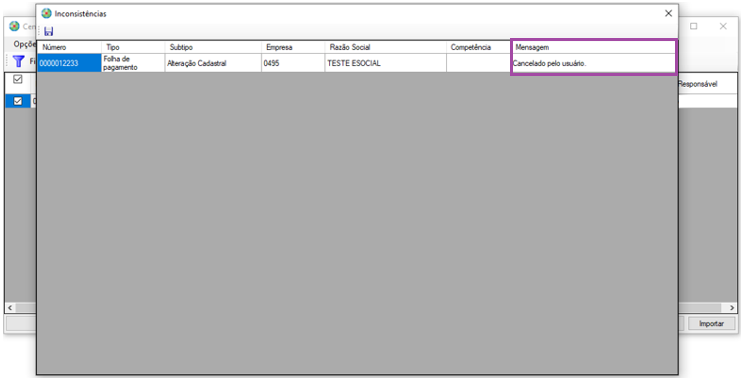Click the Importar button in background window
745x379 pixels.
coord(711,323)
